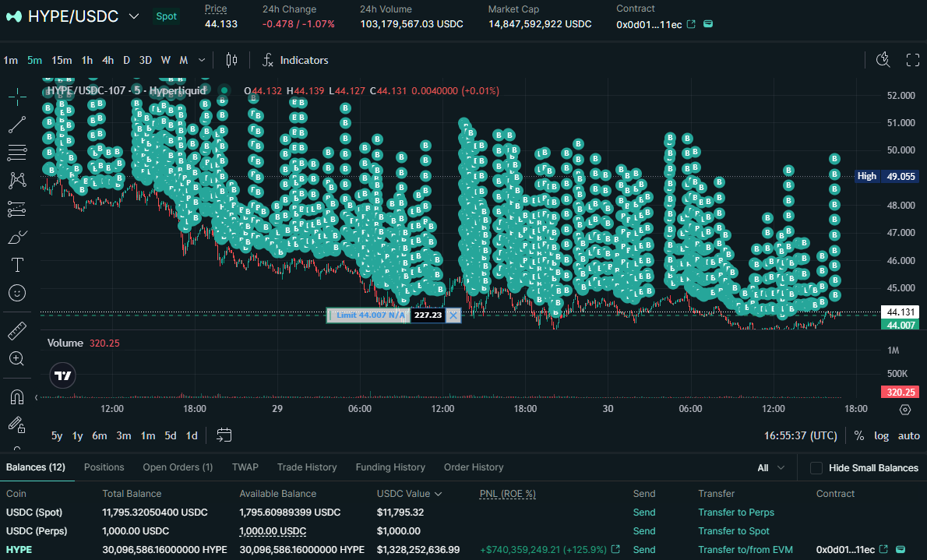Set chart range to 1d
The width and height of the screenshot is (927, 560).
pos(192,436)
